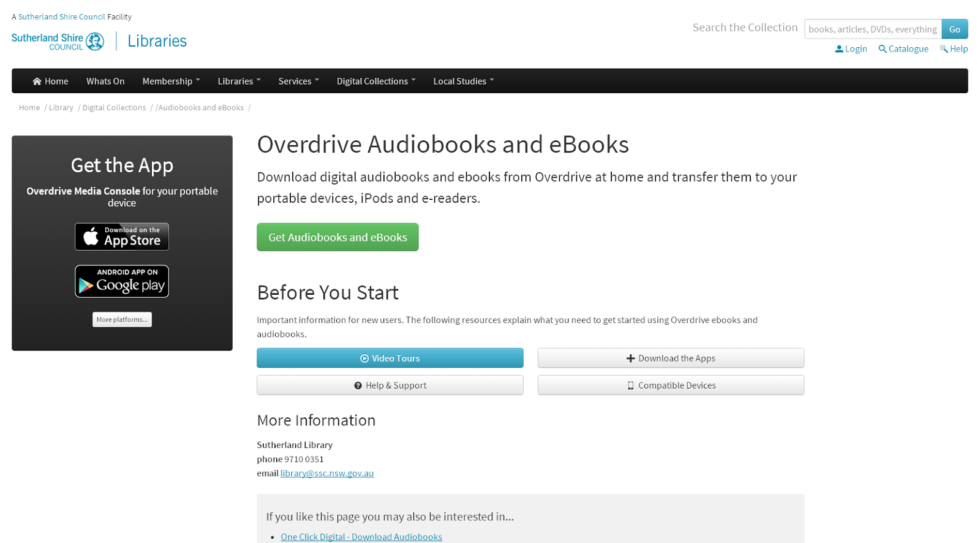Screen dimensions: 980x543
Task: Click the question icon in Help & Support
Action: coord(358,385)
